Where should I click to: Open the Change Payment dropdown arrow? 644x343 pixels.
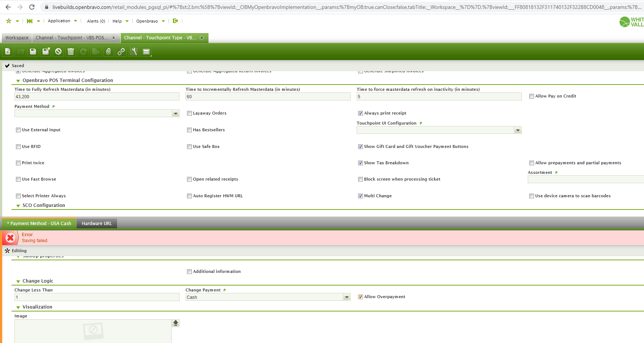coord(347,297)
